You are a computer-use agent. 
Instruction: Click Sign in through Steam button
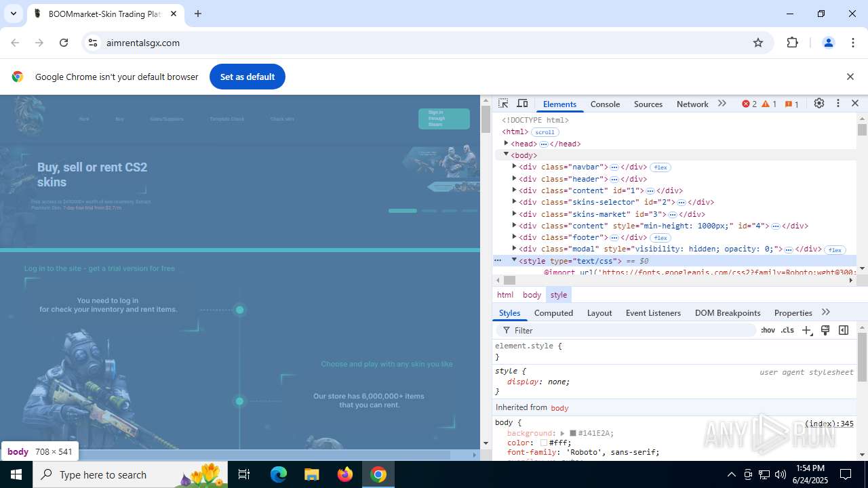point(444,119)
